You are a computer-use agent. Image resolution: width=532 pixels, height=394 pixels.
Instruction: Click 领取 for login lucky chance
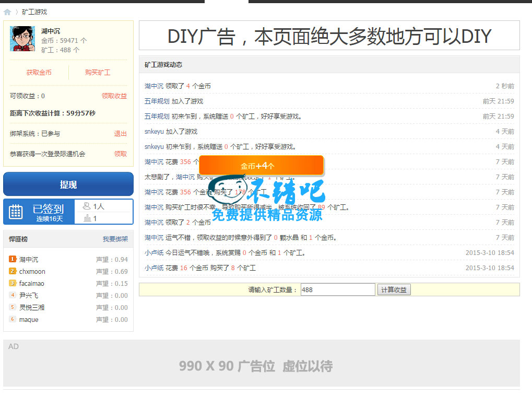pos(121,154)
